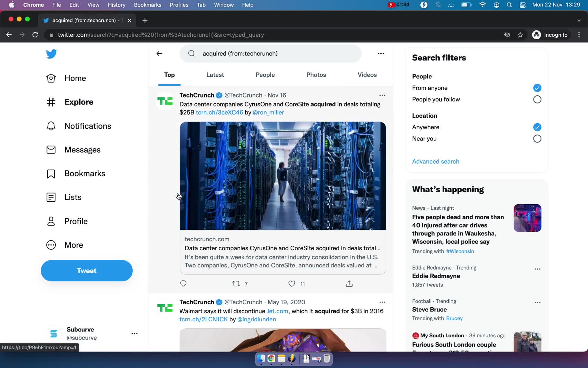Open Lists in sidebar

pyautogui.click(x=64, y=197)
